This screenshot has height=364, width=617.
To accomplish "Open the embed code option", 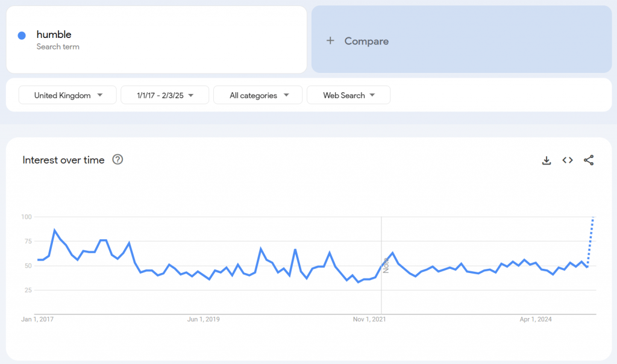I will 567,160.
